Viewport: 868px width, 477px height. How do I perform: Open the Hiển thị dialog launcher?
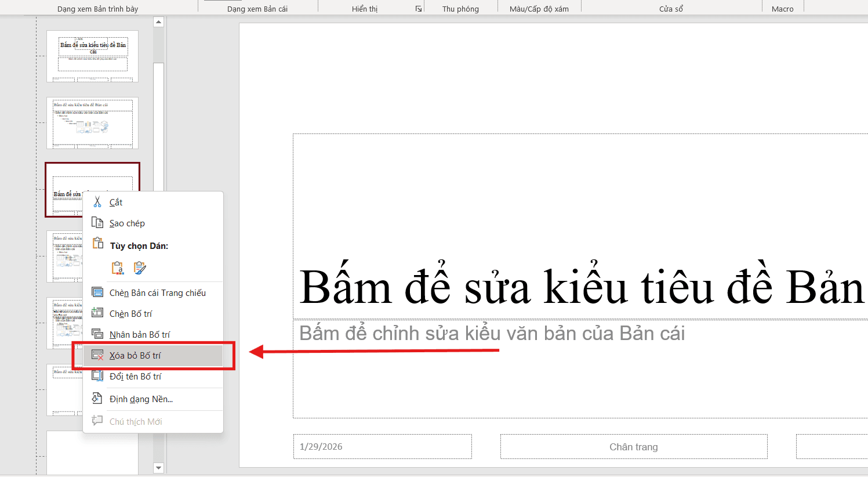point(418,9)
